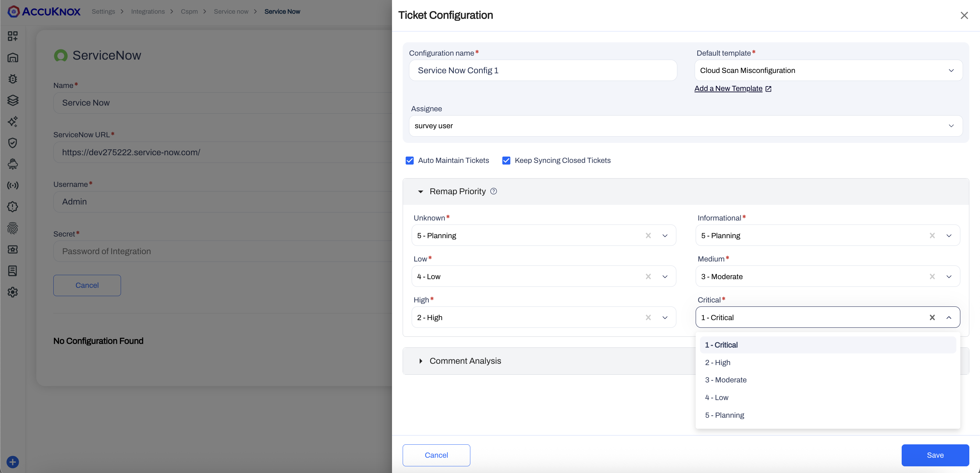The width and height of the screenshot is (980, 473).
Task: Click Add a New Template link
Action: (x=729, y=88)
